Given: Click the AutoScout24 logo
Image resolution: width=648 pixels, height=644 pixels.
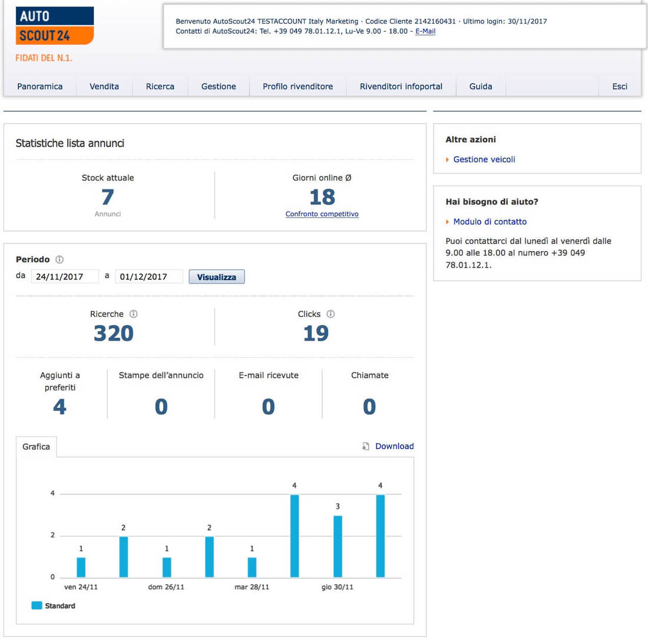Looking at the screenshot, I should 55,25.
